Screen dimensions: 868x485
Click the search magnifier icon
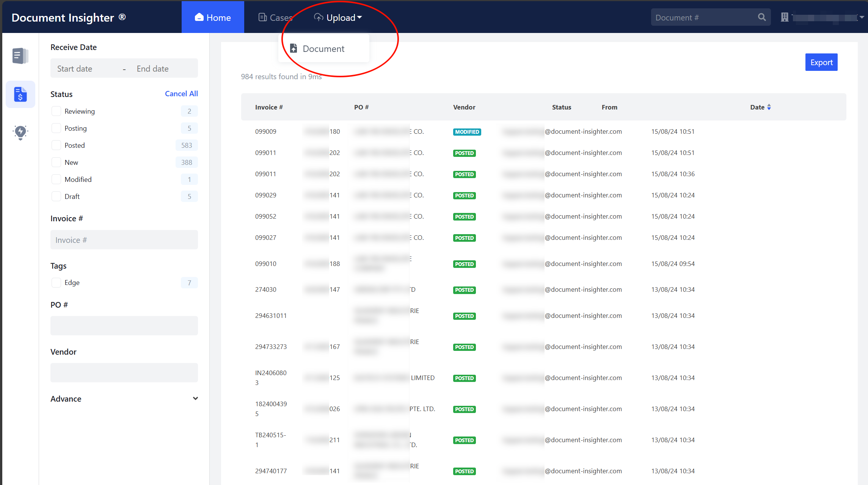tap(761, 17)
